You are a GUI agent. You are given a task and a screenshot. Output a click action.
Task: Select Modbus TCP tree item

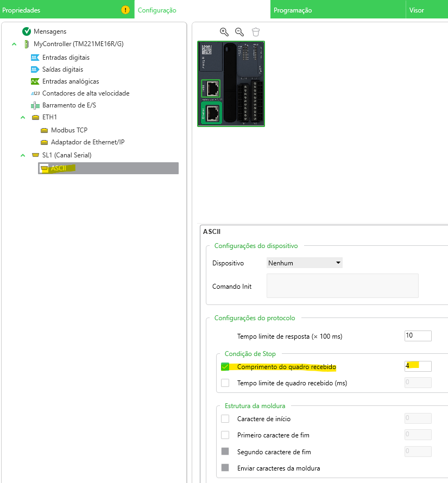69,130
